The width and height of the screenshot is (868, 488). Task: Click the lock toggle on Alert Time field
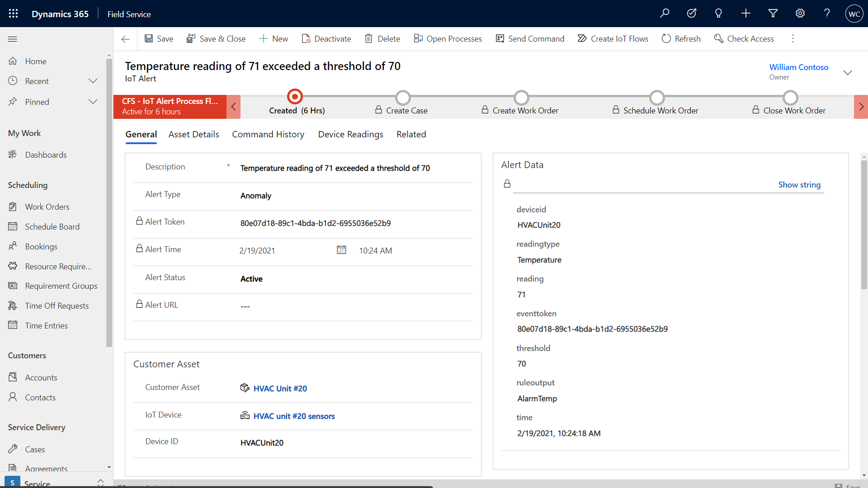coord(139,249)
